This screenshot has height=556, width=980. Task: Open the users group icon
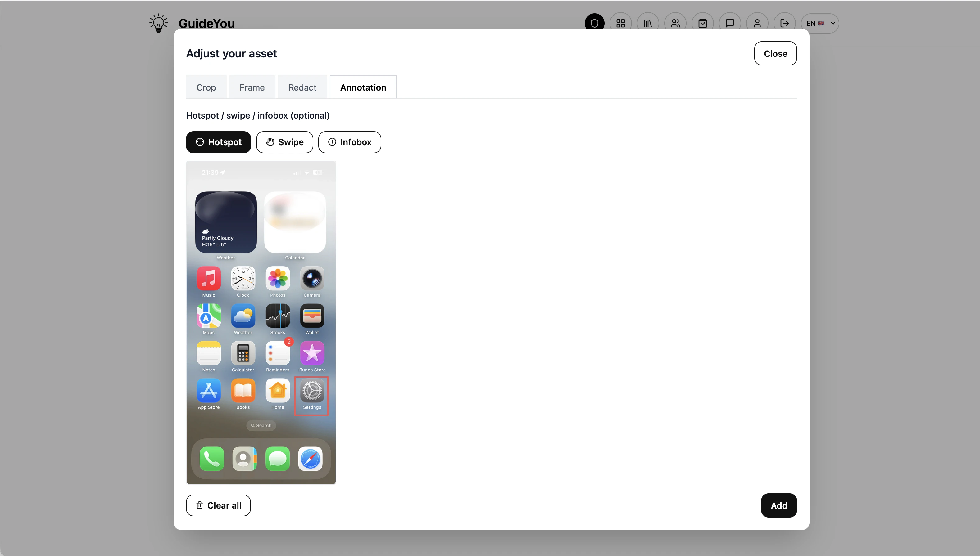click(x=675, y=23)
